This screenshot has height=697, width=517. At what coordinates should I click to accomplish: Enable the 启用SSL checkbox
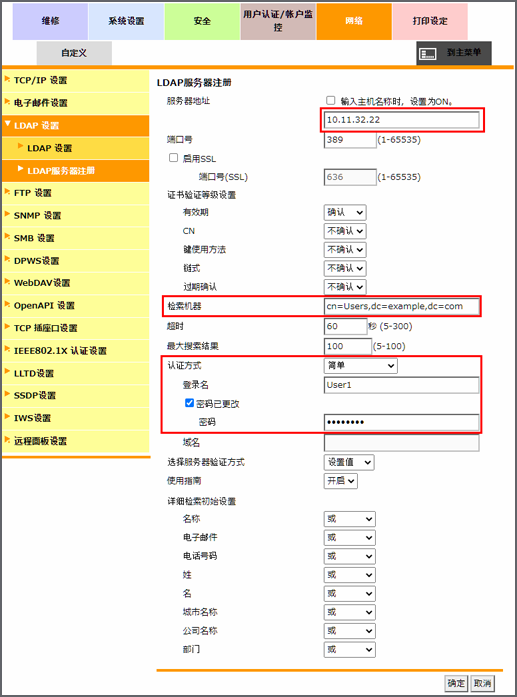[x=174, y=158]
